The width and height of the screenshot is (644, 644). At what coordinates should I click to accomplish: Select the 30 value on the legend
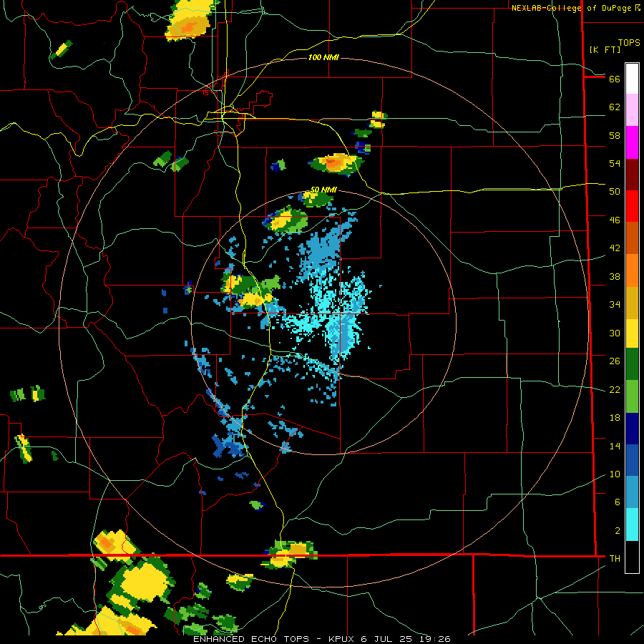pos(615,333)
